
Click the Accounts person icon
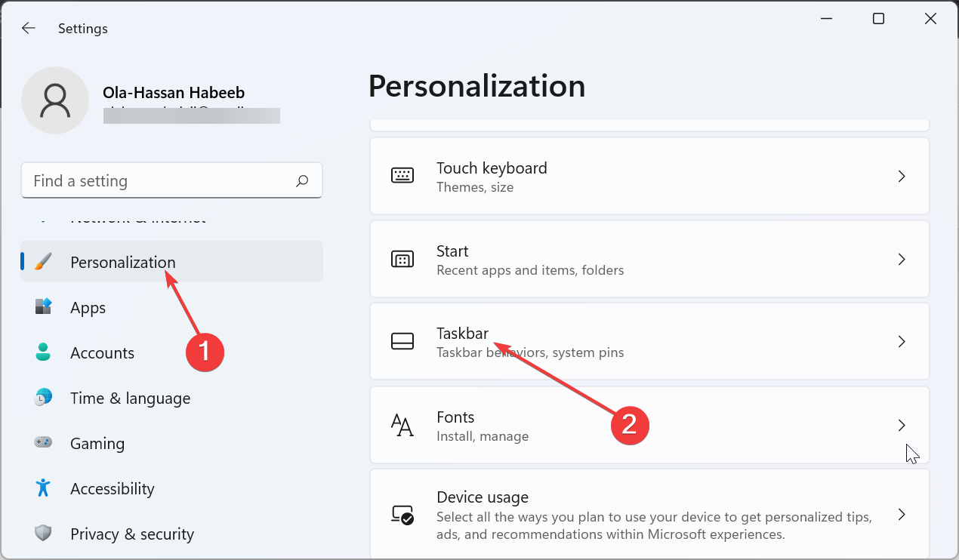click(x=43, y=352)
